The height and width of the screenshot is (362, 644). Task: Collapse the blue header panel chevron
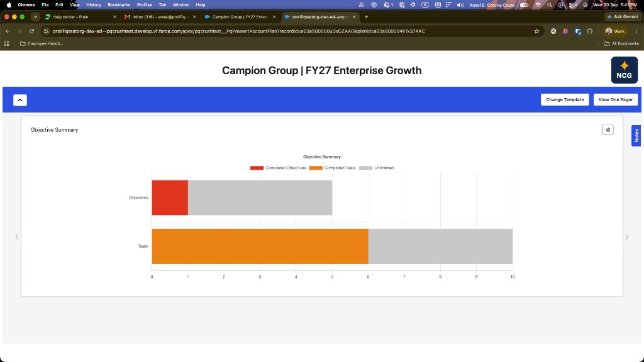point(19,100)
